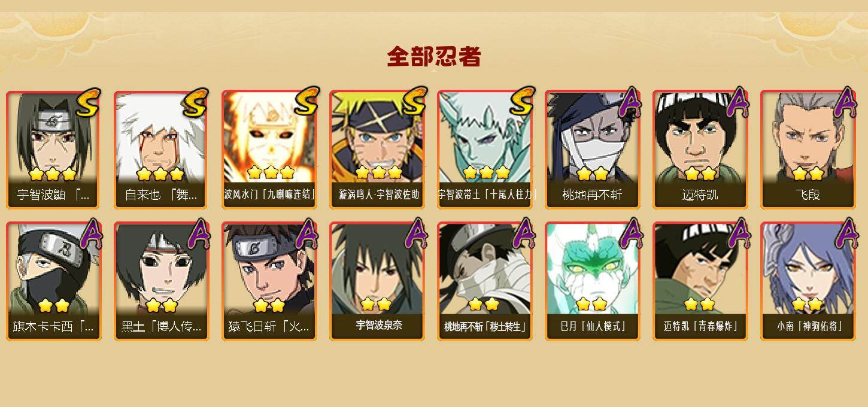Pick the 迈特凯 ninja portrait
Image resolution: width=868 pixels, height=407 pixels.
pos(700,150)
